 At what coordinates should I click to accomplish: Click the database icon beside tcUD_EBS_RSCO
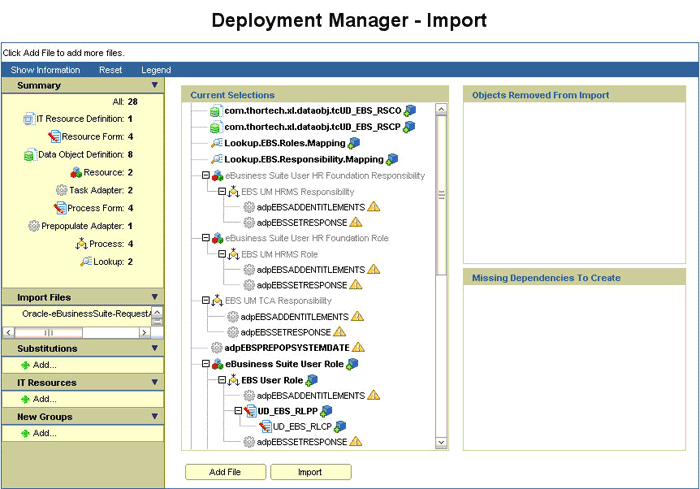[x=216, y=111]
